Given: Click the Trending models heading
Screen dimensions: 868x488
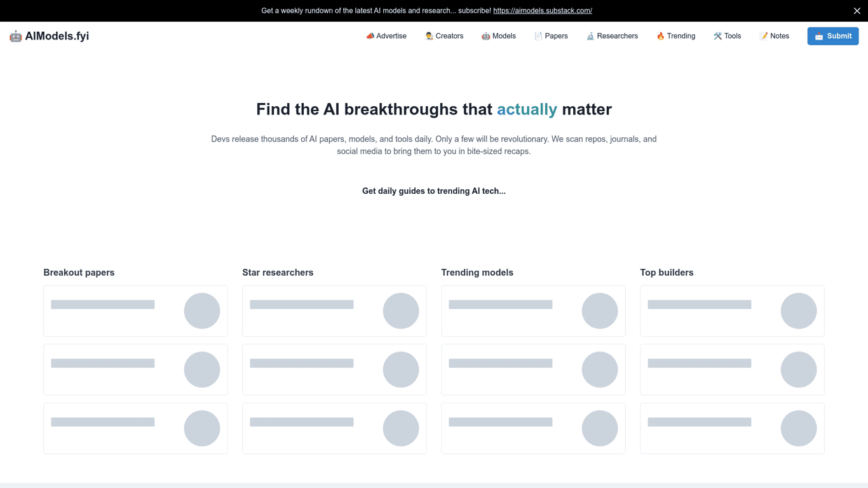Looking at the screenshot, I should (477, 273).
